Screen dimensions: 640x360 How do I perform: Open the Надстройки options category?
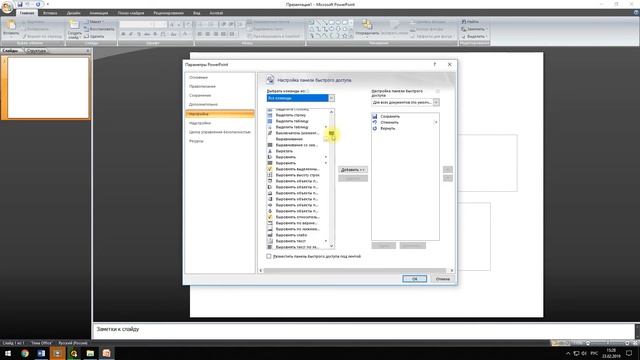(x=220, y=123)
